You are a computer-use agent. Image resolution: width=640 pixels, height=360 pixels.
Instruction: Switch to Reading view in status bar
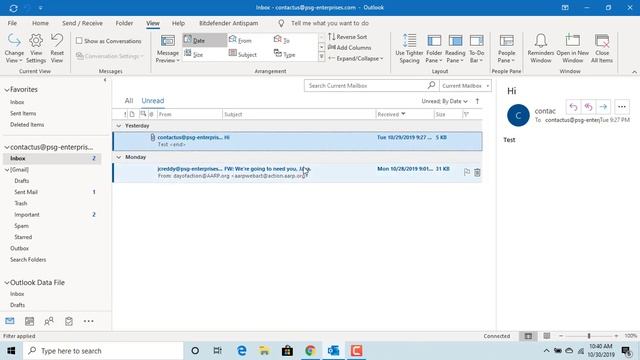point(547,336)
